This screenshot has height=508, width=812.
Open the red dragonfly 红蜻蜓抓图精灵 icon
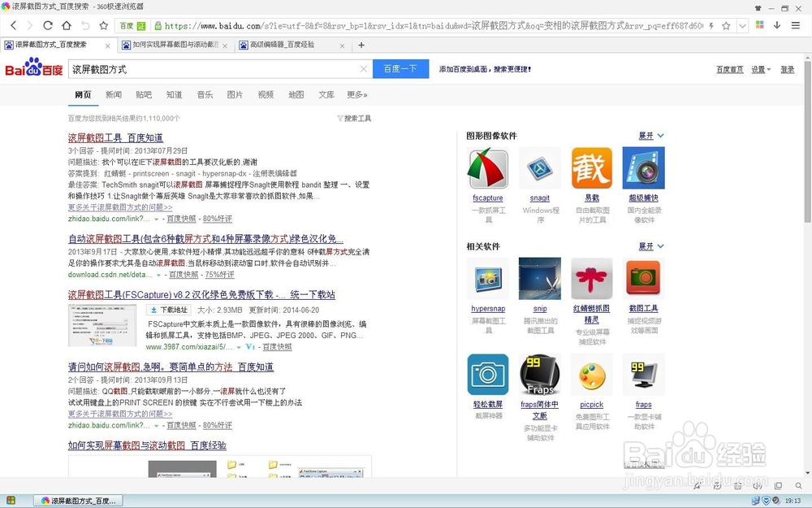pos(591,278)
